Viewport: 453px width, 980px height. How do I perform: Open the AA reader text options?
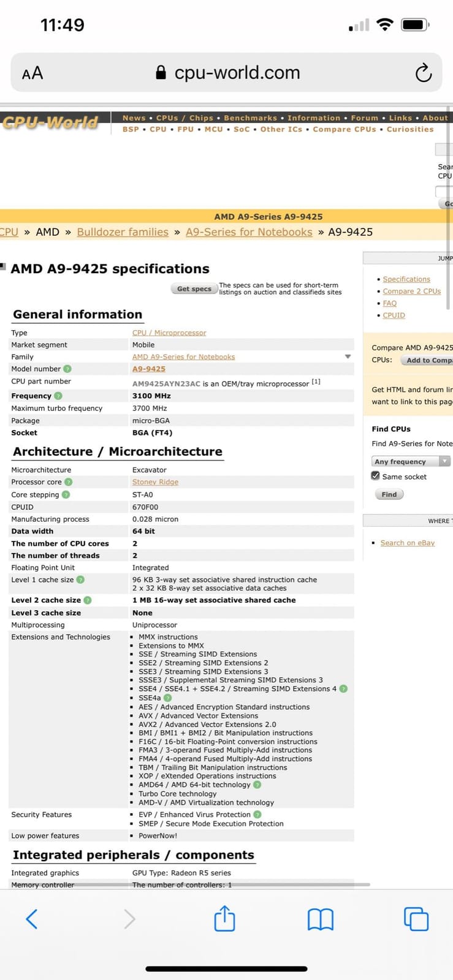point(32,73)
